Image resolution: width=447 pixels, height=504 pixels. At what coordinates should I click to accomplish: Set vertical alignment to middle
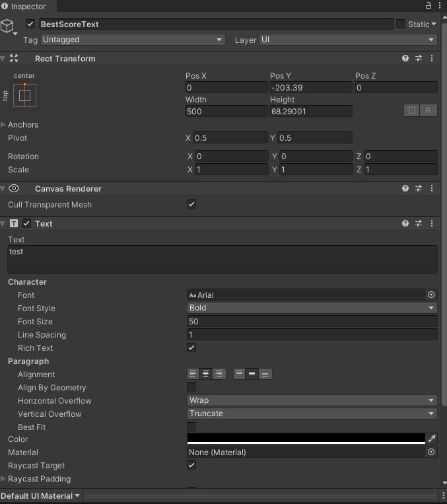(252, 374)
